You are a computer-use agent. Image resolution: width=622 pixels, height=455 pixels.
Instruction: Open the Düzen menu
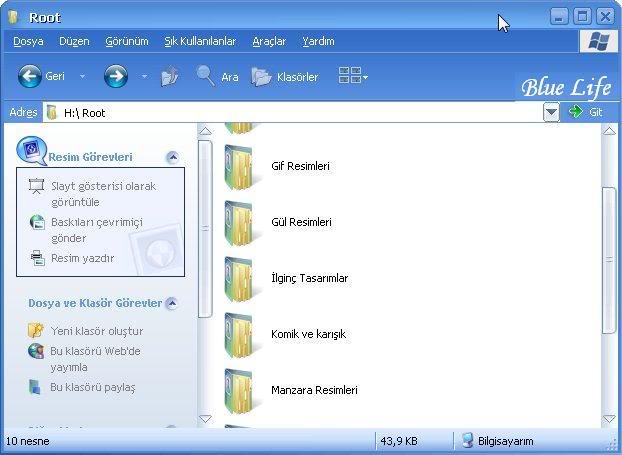74,41
